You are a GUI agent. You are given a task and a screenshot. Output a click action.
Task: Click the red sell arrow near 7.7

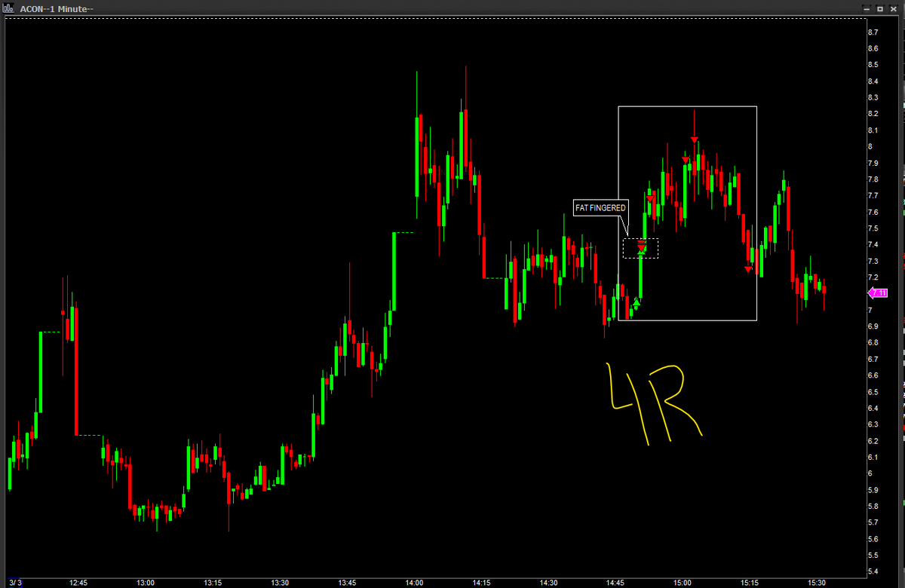click(x=650, y=198)
